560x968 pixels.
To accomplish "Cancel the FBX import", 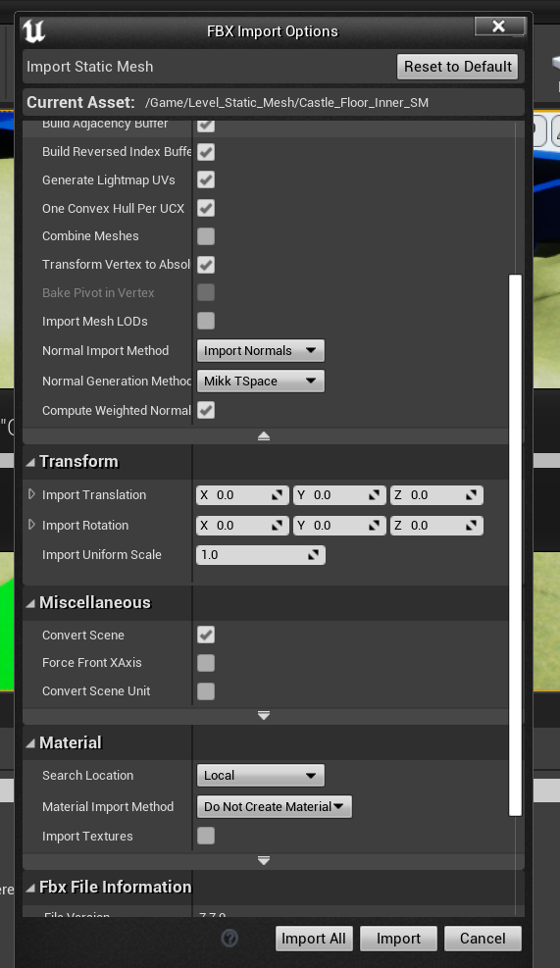I will pos(483,939).
